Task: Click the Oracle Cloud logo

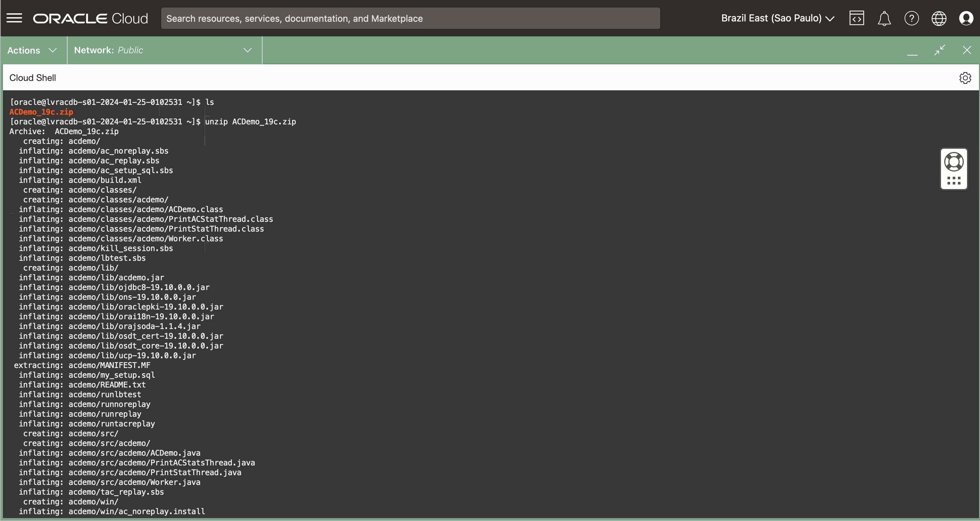Action: (x=91, y=18)
